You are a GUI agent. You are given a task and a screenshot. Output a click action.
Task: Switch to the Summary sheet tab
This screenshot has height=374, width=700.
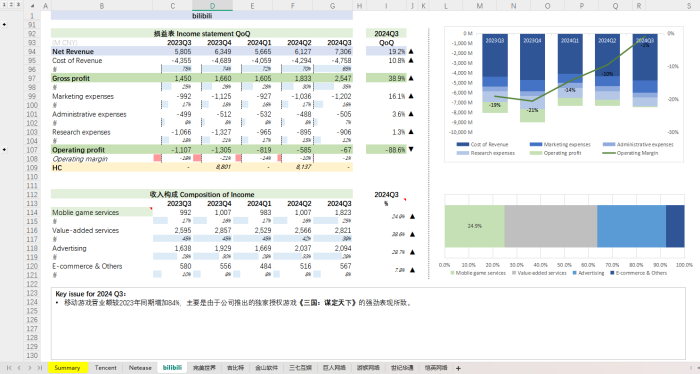(x=67, y=368)
